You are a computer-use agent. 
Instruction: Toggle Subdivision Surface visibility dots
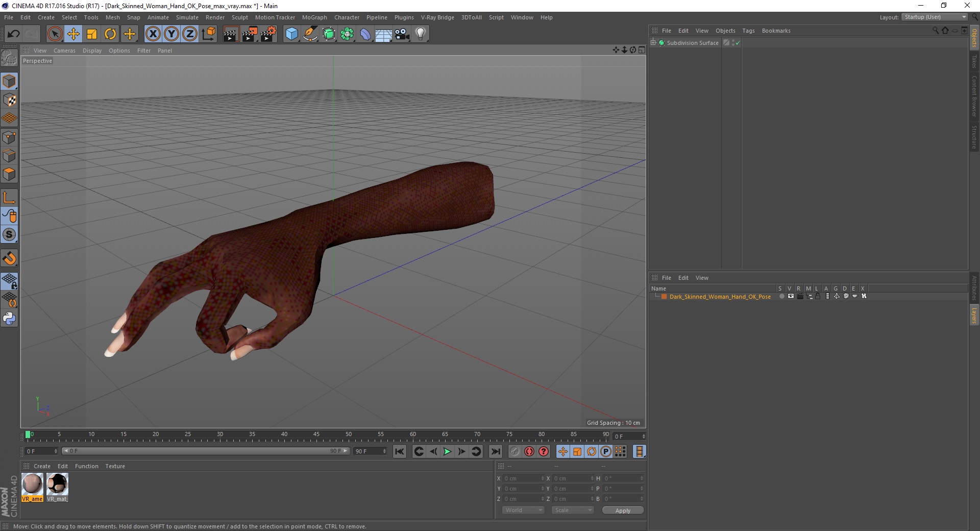[x=733, y=43]
